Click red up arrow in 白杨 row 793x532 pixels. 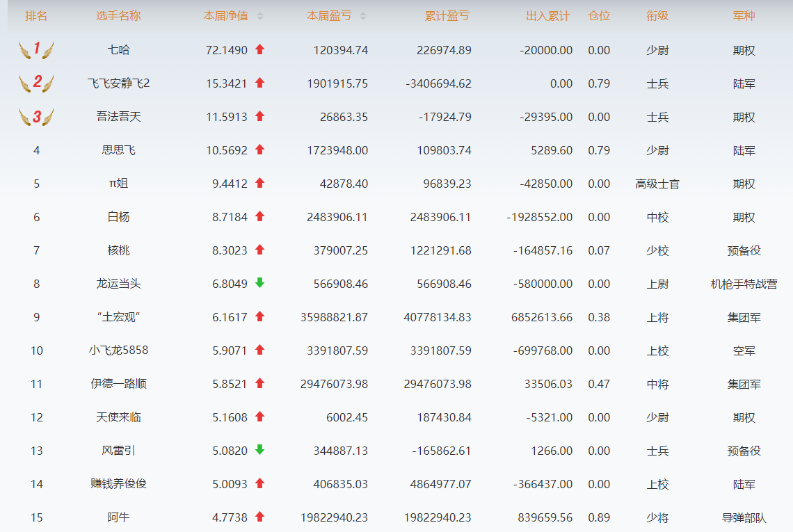260,216
